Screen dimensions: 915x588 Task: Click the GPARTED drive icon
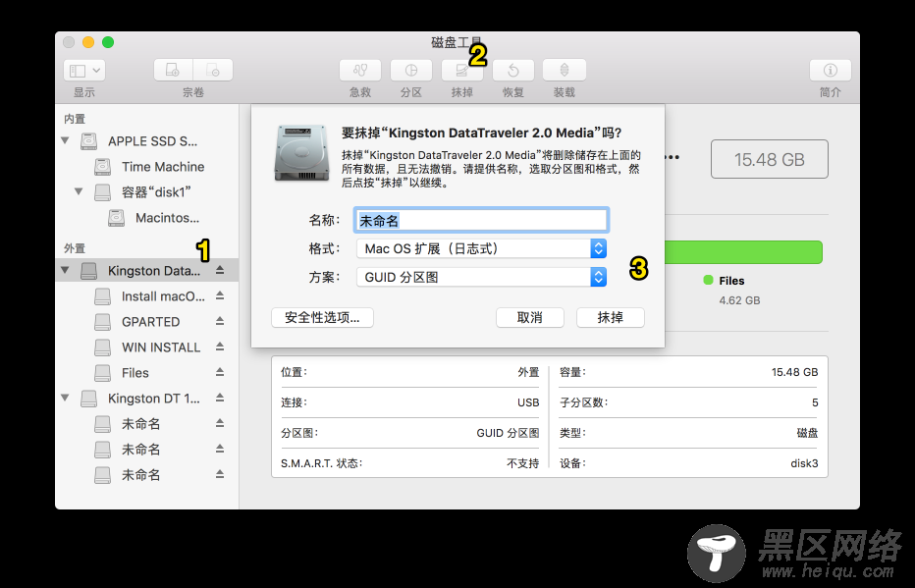tap(102, 321)
